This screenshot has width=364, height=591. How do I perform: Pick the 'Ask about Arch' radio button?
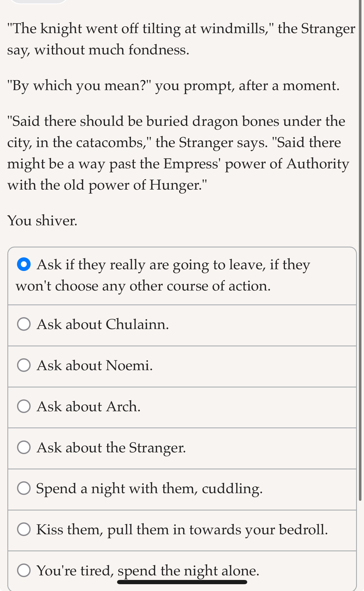(x=24, y=406)
